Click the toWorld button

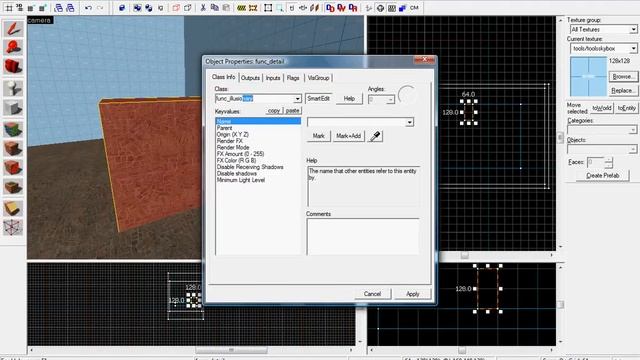pos(602,108)
